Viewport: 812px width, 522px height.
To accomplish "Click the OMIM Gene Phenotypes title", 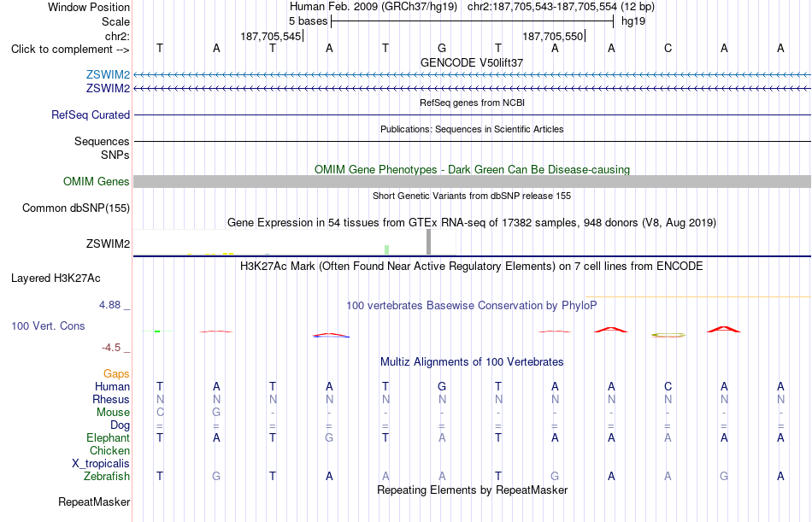I will [x=472, y=169].
